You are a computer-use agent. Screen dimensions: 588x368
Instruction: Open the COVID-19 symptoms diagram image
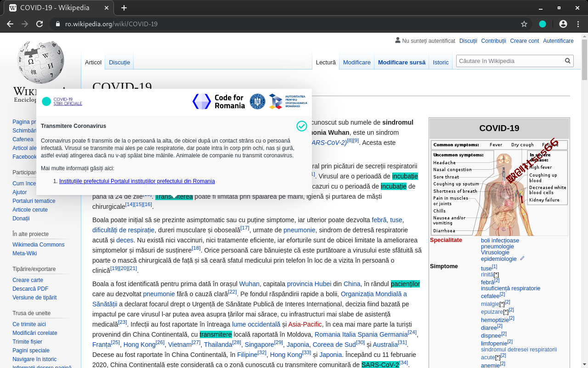(x=499, y=188)
